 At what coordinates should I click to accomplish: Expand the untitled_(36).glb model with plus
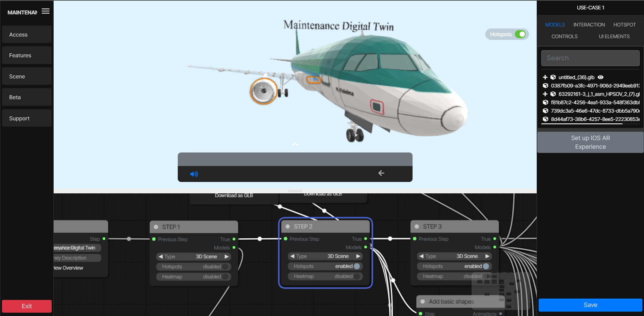coord(545,77)
